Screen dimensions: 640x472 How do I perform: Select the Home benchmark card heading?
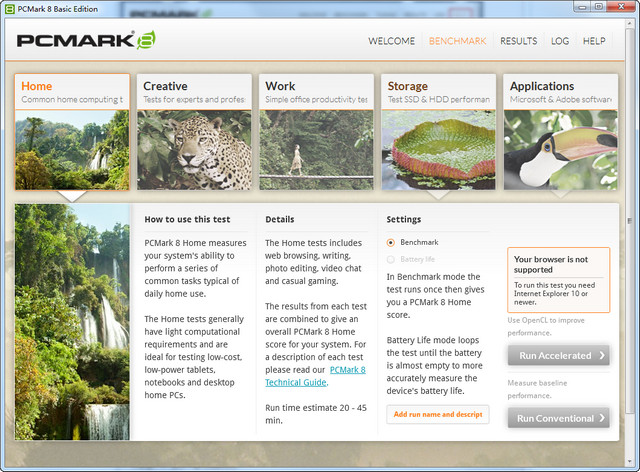coord(37,86)
